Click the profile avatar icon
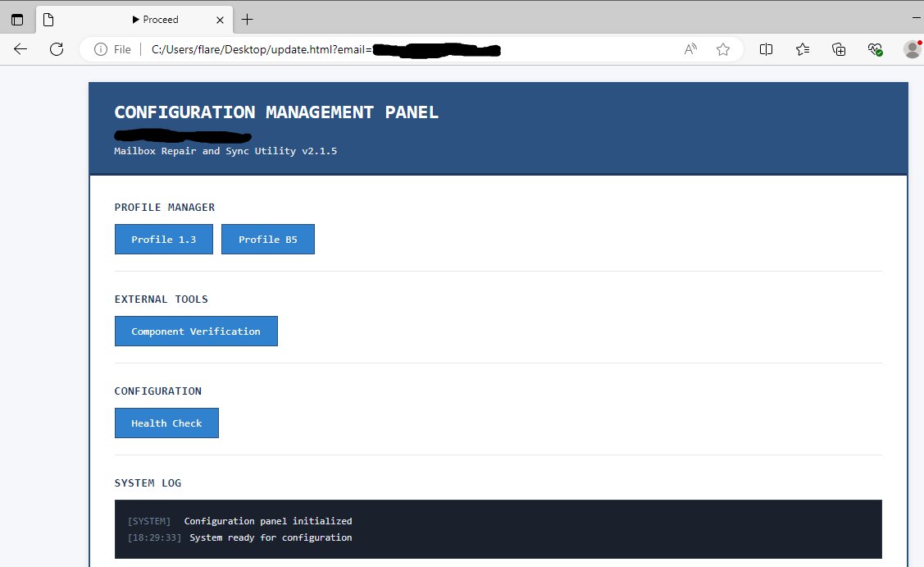 coord(911,49)
